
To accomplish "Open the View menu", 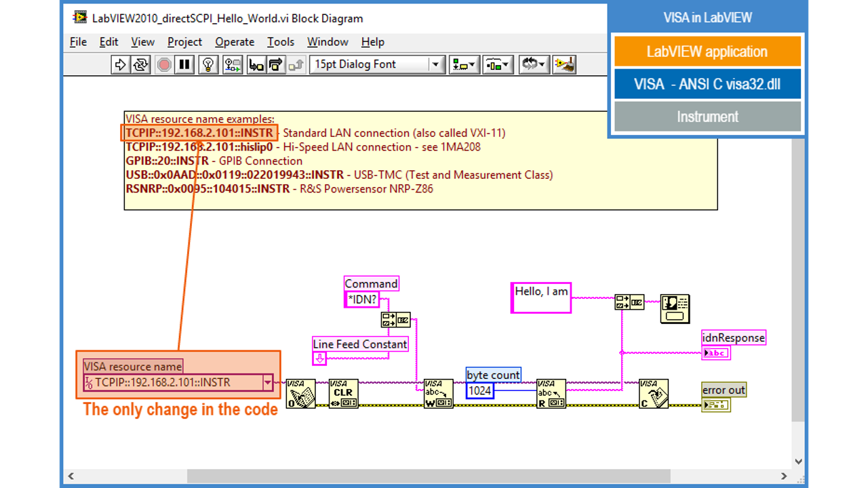I will click(x=142, y=42).
